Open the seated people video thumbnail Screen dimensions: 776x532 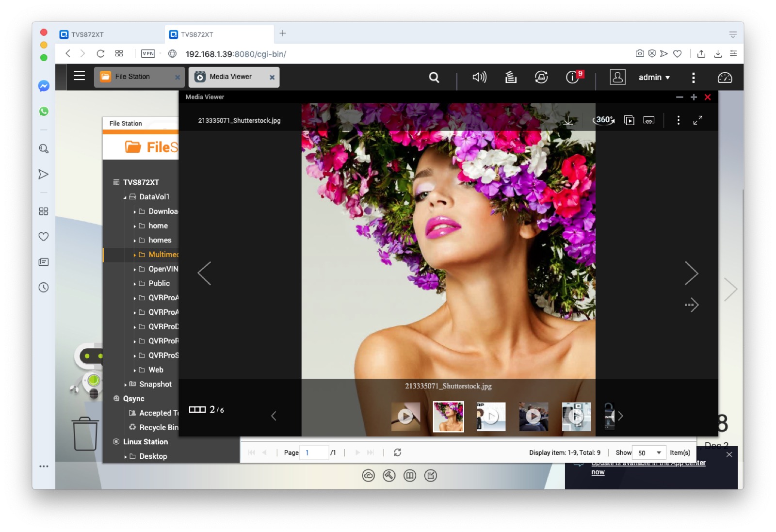coord(533,416)
